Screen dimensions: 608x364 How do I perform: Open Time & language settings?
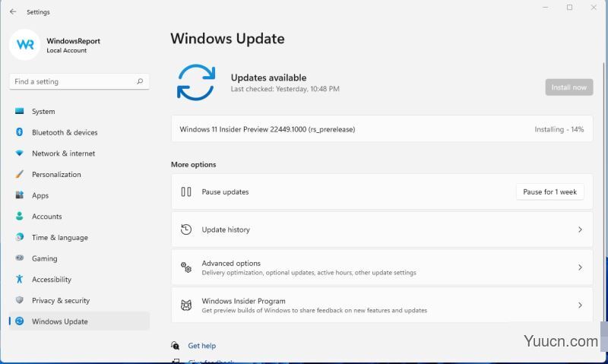tap(79, 237)
